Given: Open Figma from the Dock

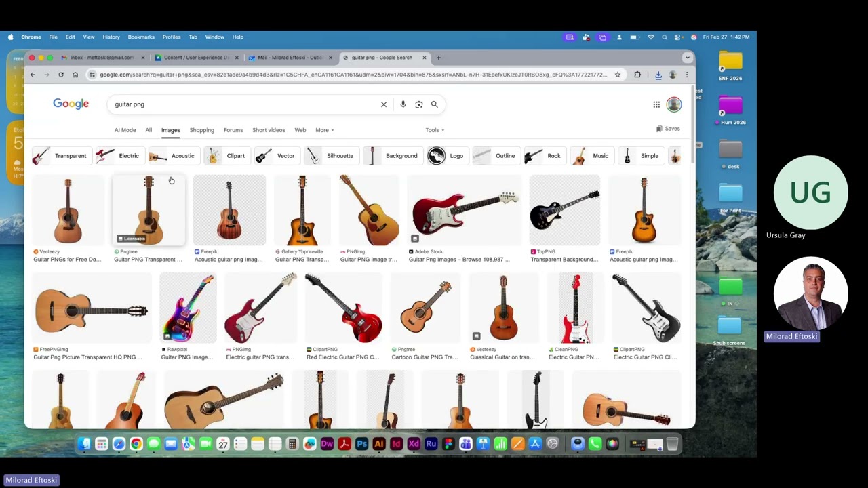Looking at the screenshot, I should point(448,444).
